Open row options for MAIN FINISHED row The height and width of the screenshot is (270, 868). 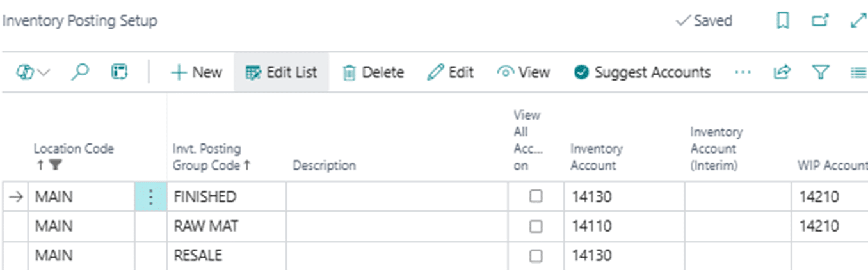coord(150,197)
